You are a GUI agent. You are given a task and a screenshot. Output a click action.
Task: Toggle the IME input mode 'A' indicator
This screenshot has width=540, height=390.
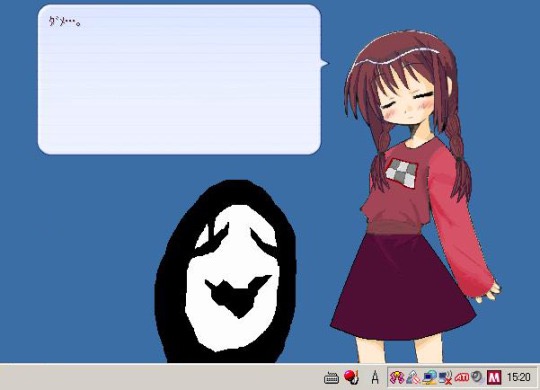375,378
